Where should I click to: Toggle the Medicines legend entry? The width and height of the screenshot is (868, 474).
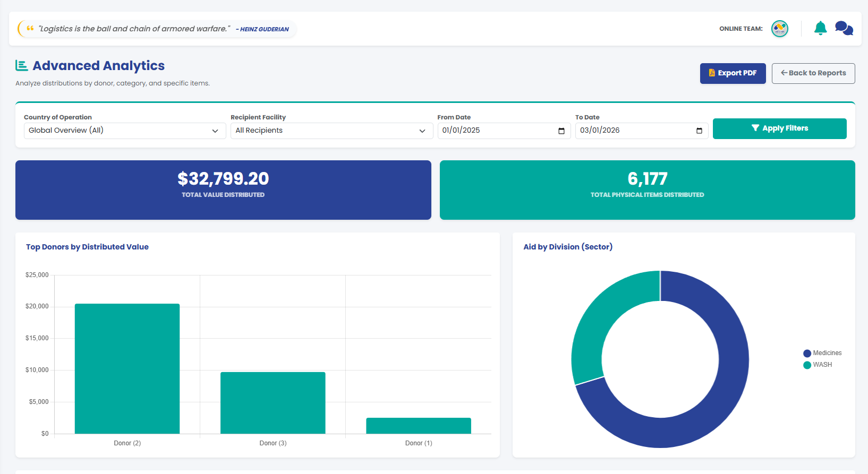[x=822, y=353]
